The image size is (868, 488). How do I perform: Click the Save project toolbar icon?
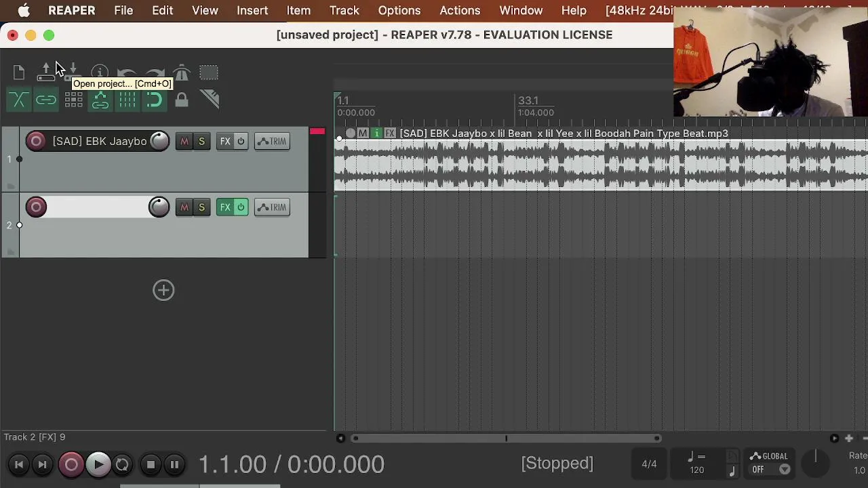click(x=73, y=73)
